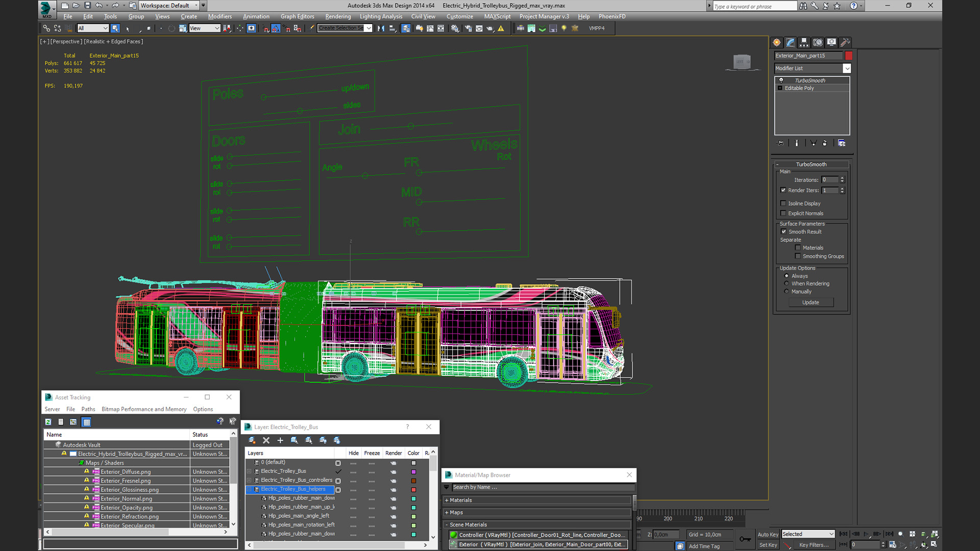The width and height of the screenshot is (980, 551).
Task: Open the Modifier List dropdown
Action: click(x=847, y=68)
